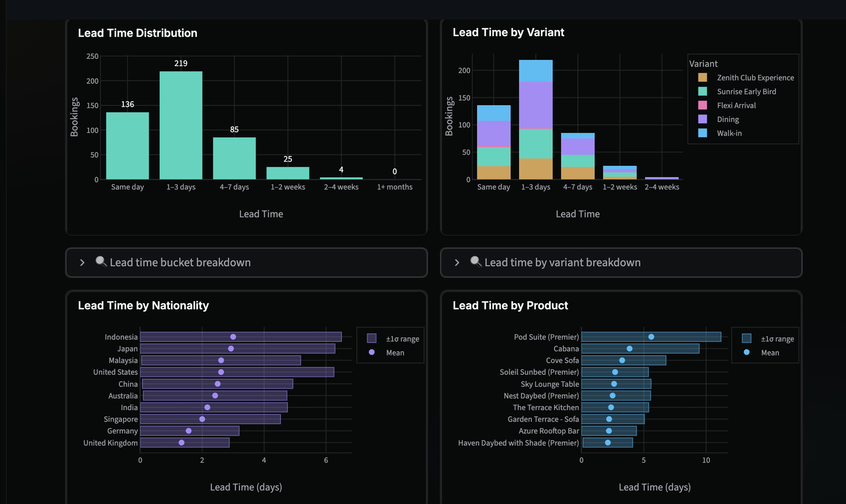Click the Germany mean dot

click(188, 431)
